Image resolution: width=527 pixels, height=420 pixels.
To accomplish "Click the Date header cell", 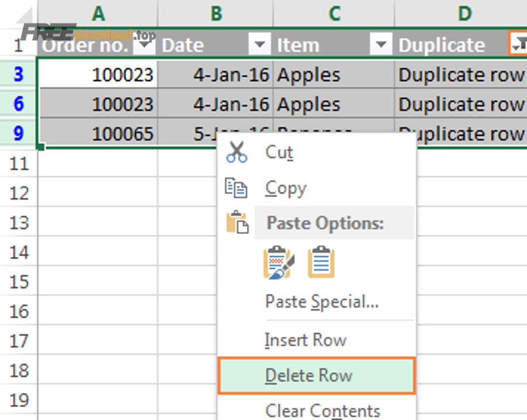I will [x=215, y=44].
